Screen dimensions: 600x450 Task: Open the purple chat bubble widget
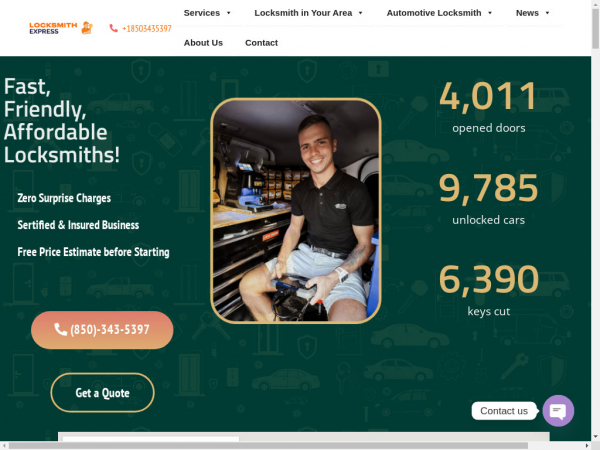(558, 410)
